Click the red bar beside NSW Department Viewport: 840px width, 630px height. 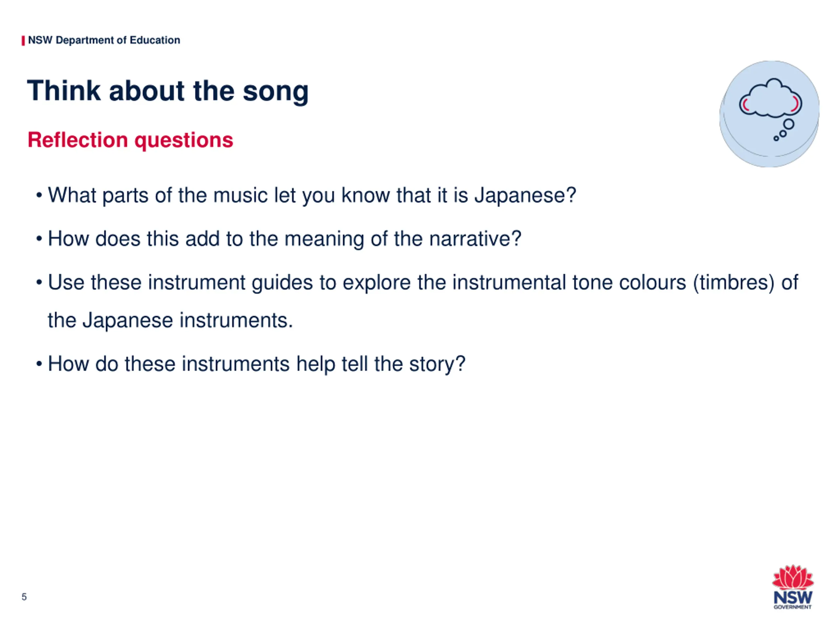point(23,40)
